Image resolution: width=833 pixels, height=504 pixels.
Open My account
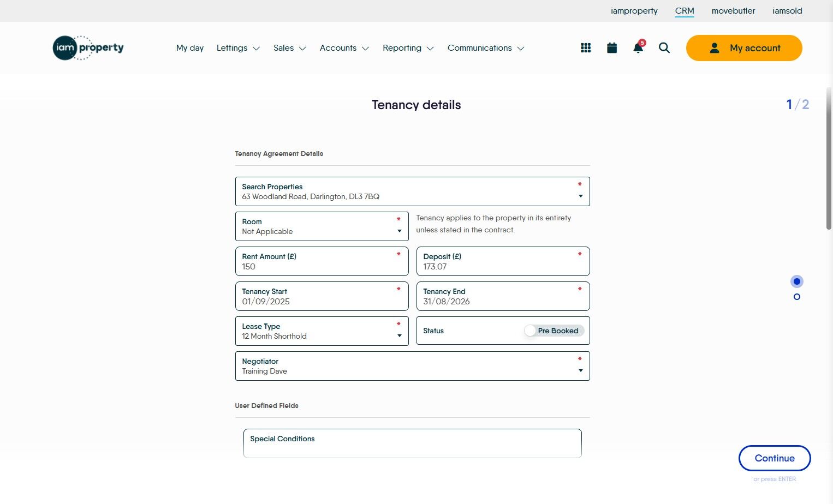tap(744, 48)
